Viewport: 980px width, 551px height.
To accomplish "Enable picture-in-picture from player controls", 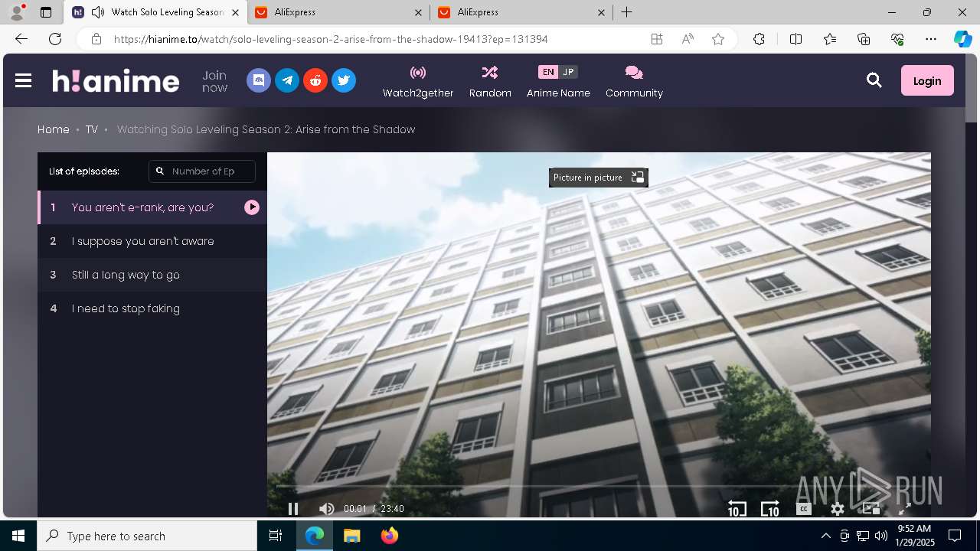I will pyautogui.click(x=871, y=509).
